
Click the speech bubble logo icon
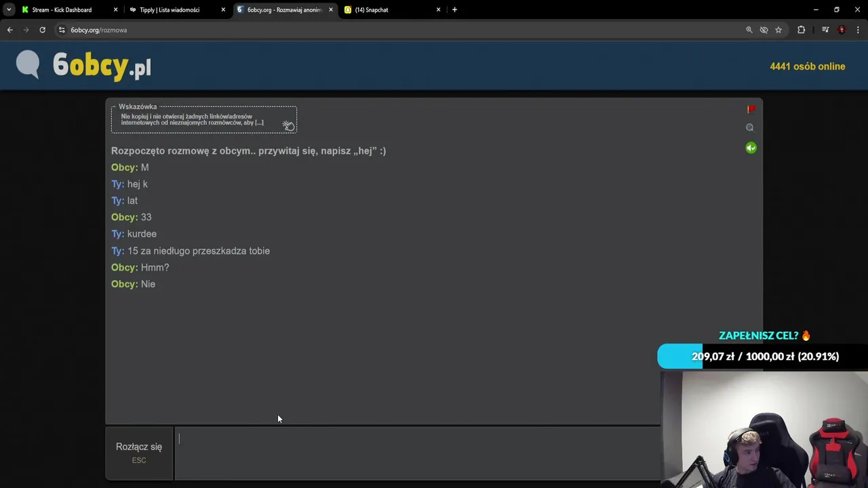[28, 65]
